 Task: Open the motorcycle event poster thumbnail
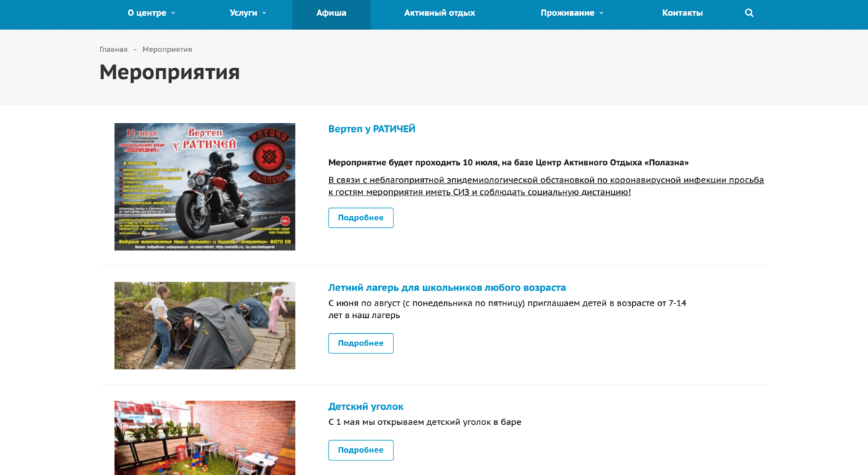(x=205, y=187)
